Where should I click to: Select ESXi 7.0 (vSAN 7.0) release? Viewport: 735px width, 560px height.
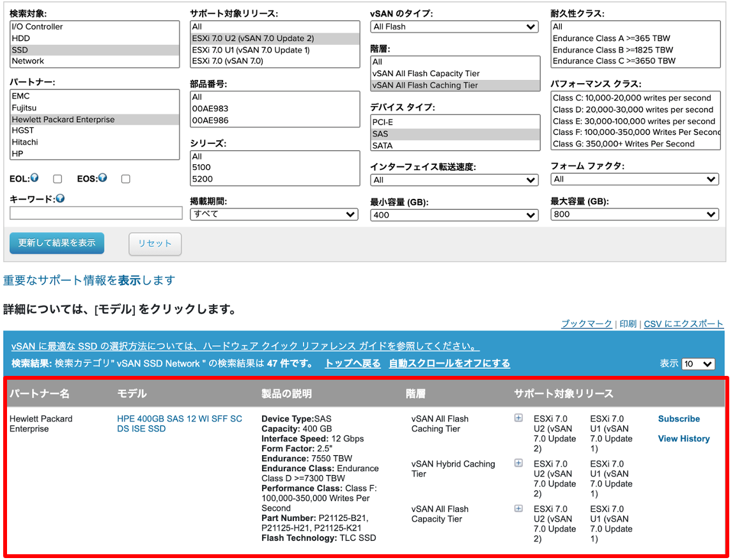coord(275,61)
